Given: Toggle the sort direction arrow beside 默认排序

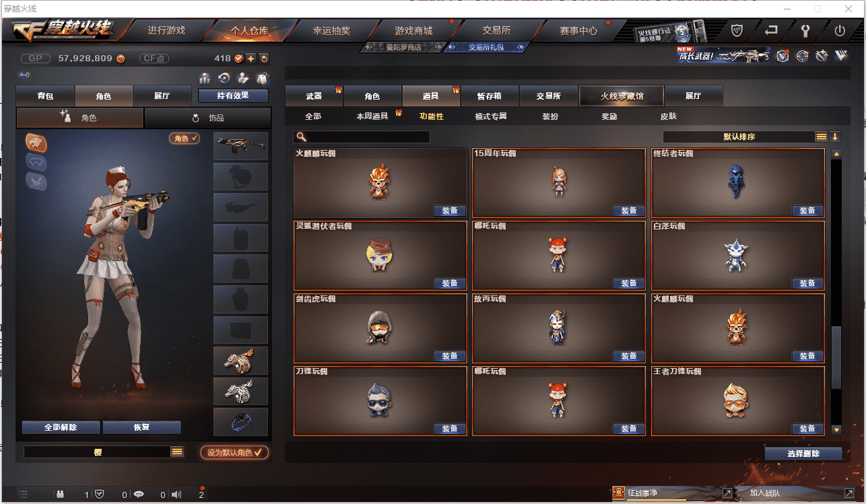Looking at the screenshot, I should (835, 137).
